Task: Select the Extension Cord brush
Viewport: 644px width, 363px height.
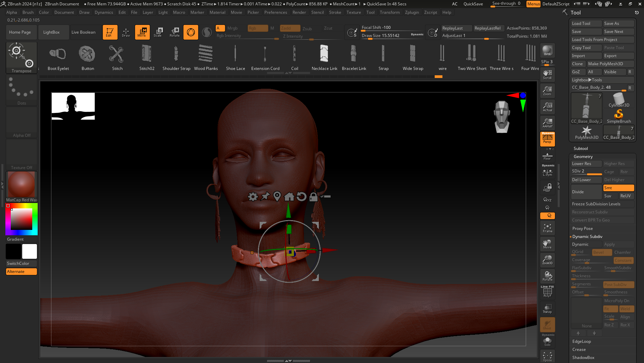Action: (265, 57)
